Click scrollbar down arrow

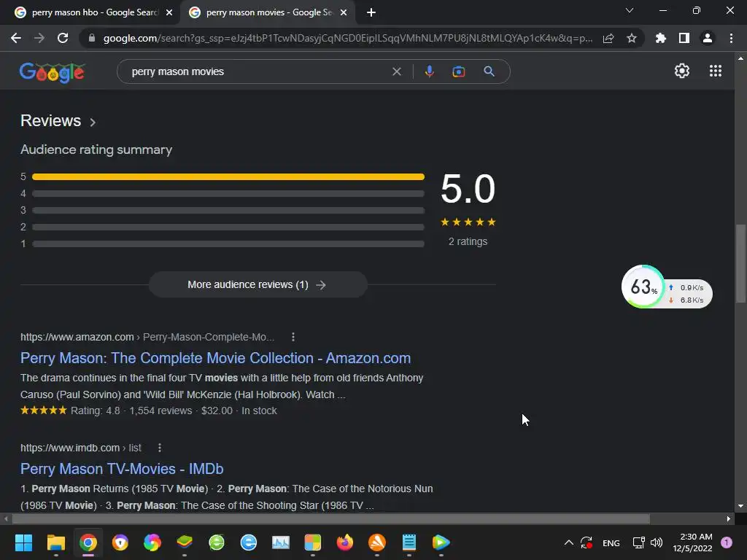(740, 506)
